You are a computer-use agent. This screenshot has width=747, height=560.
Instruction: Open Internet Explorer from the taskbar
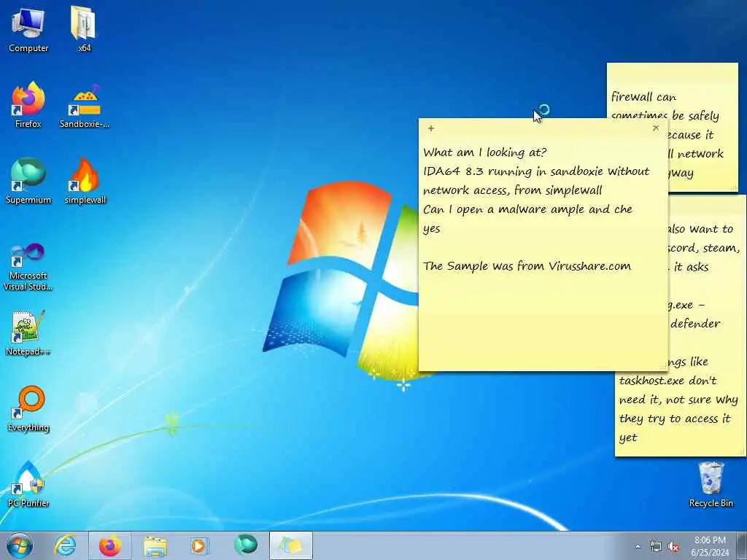point(65,545)
